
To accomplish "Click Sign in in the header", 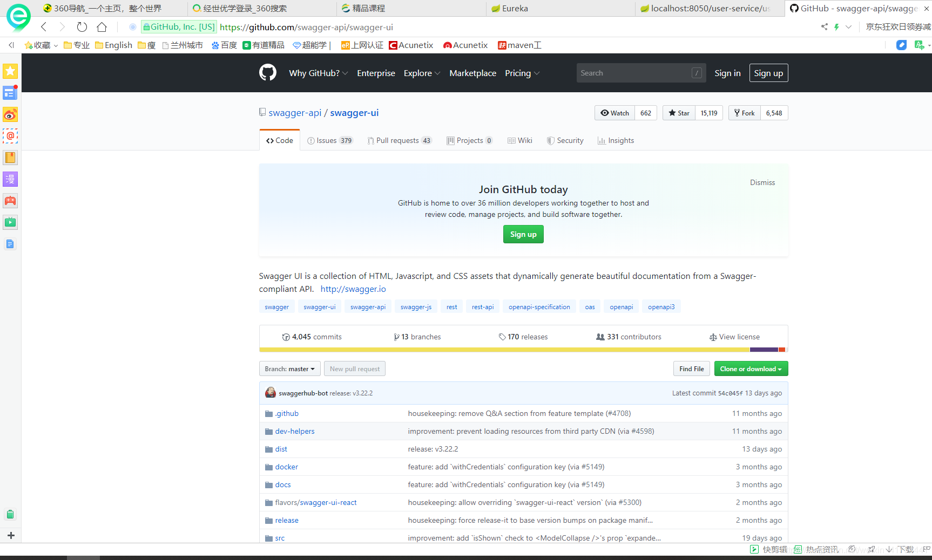I will [x=727, y=73].
